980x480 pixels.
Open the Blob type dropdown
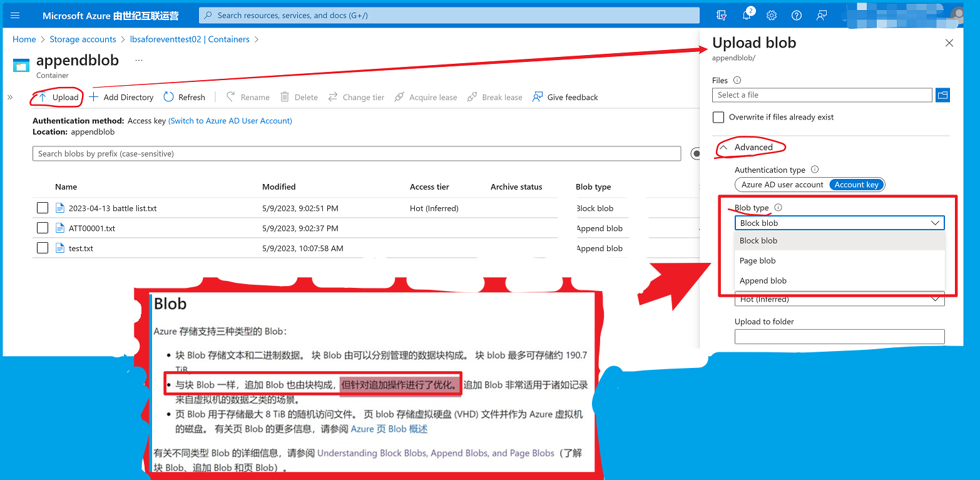839,223
